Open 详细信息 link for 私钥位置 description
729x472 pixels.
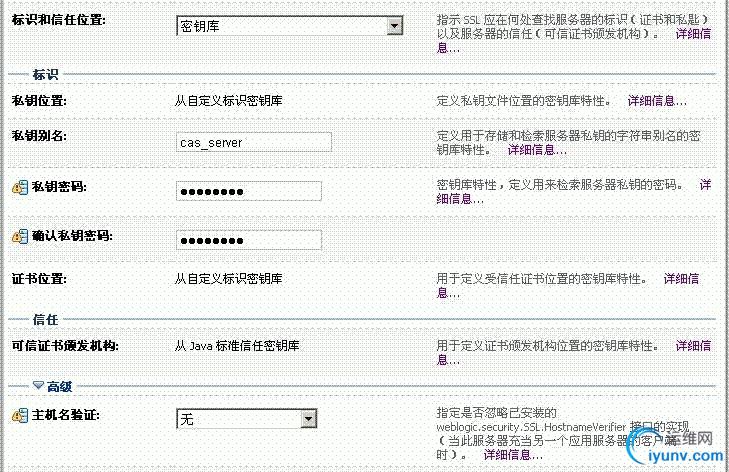point(657,101)
